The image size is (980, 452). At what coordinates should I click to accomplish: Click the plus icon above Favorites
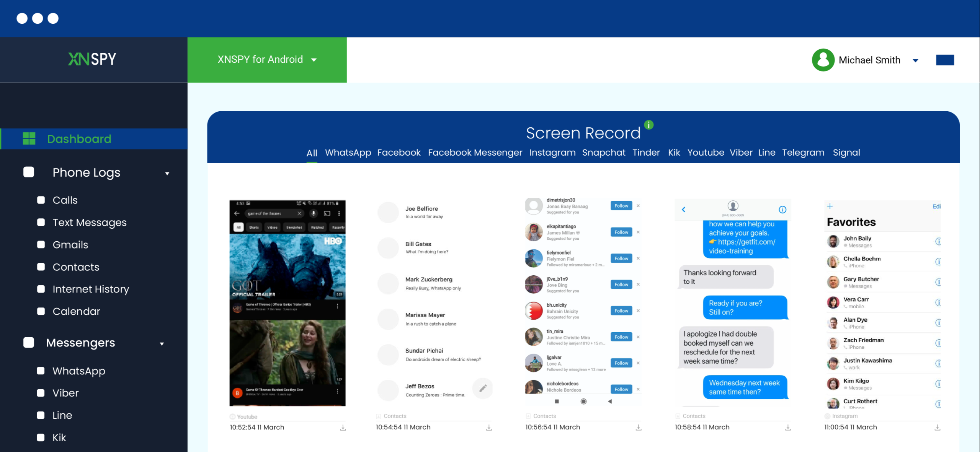(x=830, y=206)
